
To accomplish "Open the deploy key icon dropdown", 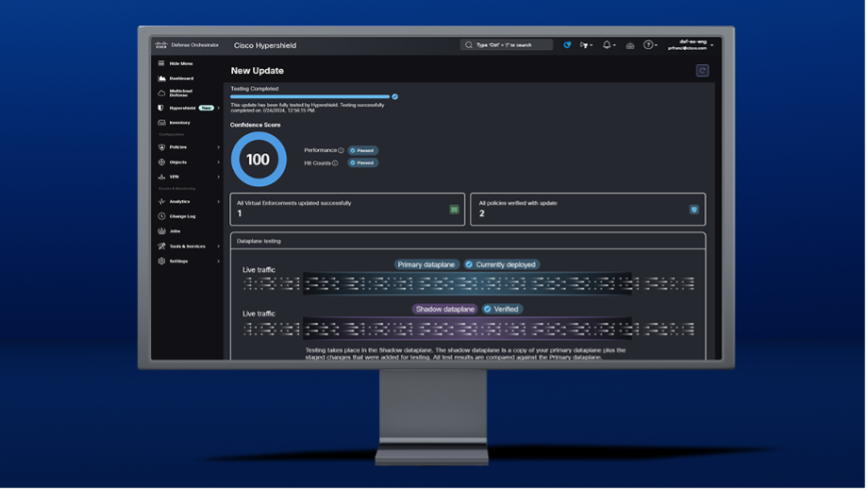I will pos(586,45).
